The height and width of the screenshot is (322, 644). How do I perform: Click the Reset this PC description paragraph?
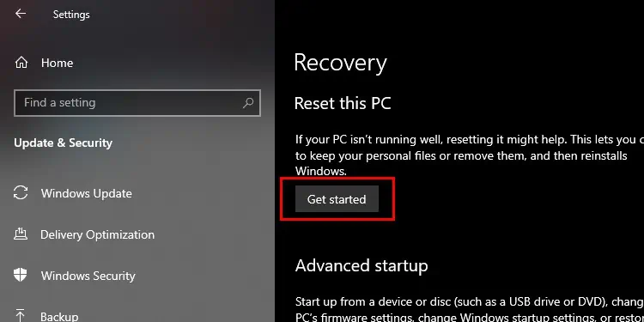[x=470, y=155]
